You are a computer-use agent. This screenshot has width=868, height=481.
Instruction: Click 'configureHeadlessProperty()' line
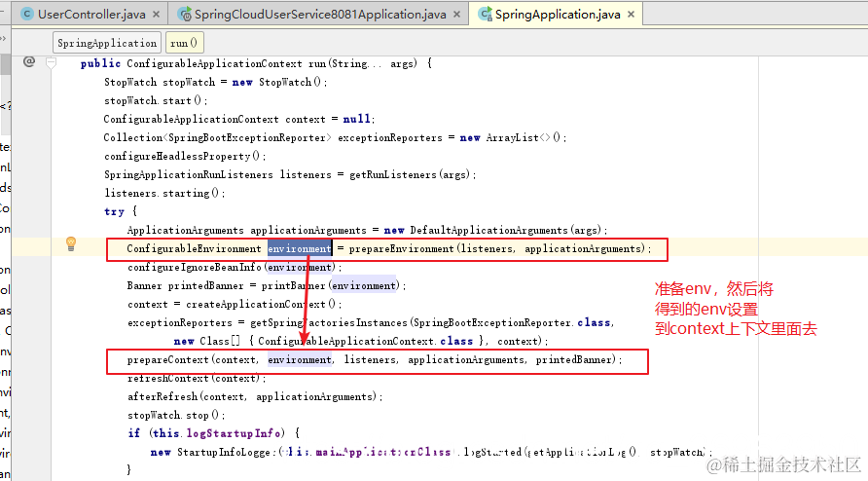point(185,156)
